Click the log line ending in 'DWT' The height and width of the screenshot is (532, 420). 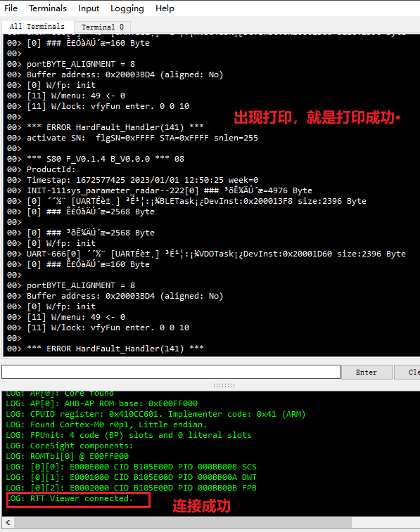coord(132,477)
